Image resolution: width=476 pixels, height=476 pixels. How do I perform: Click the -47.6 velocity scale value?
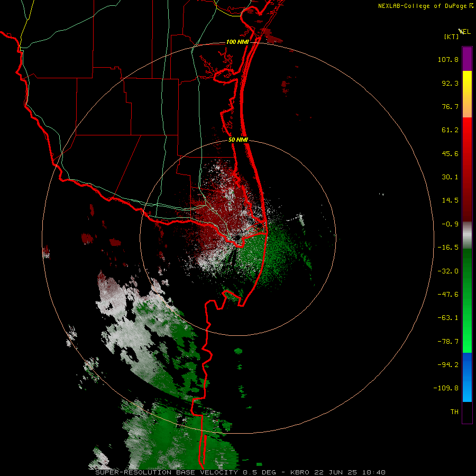[448, 295]
